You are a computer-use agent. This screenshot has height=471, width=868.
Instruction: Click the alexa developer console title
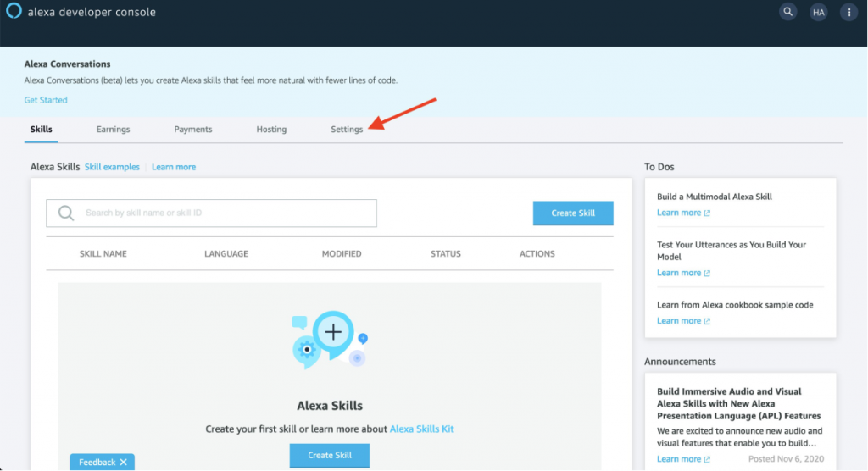(92, 12)
